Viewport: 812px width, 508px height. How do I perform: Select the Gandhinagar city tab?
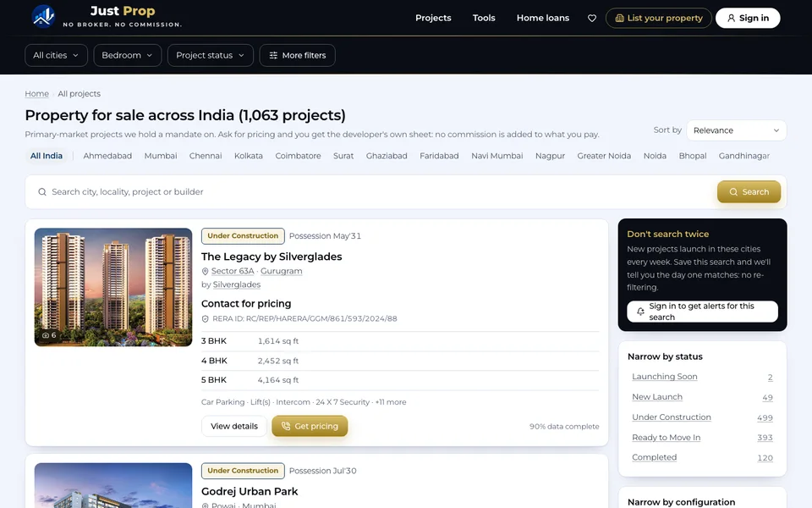point(744,156)
